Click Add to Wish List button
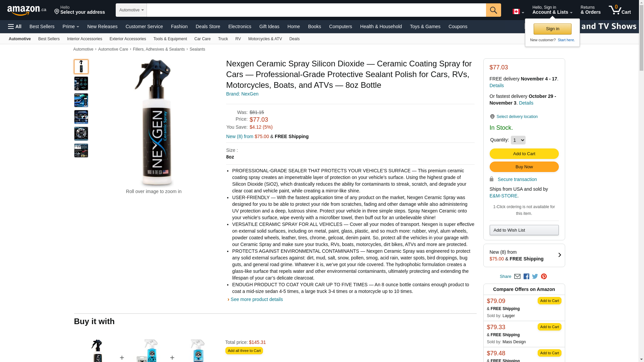The width and height of the screenshot is (644, 362). pyautogui.click(x=524, y=230)
